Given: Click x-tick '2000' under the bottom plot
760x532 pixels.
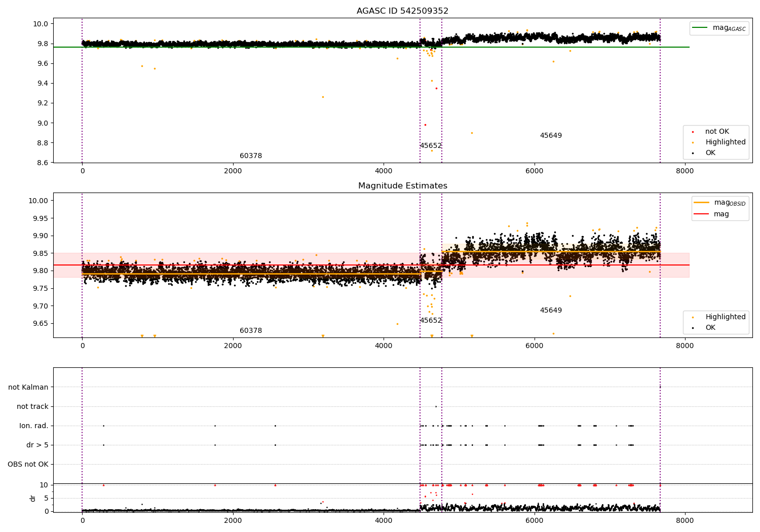Looking at the screenshot, I should pyautogui.click(x=233, y=521).
